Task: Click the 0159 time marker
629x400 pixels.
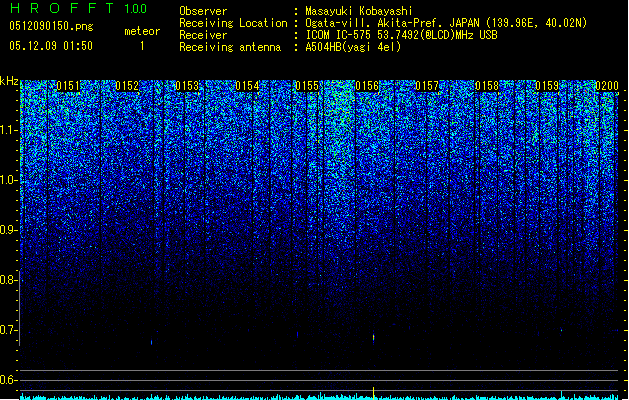Action: [x=547, y=86]
